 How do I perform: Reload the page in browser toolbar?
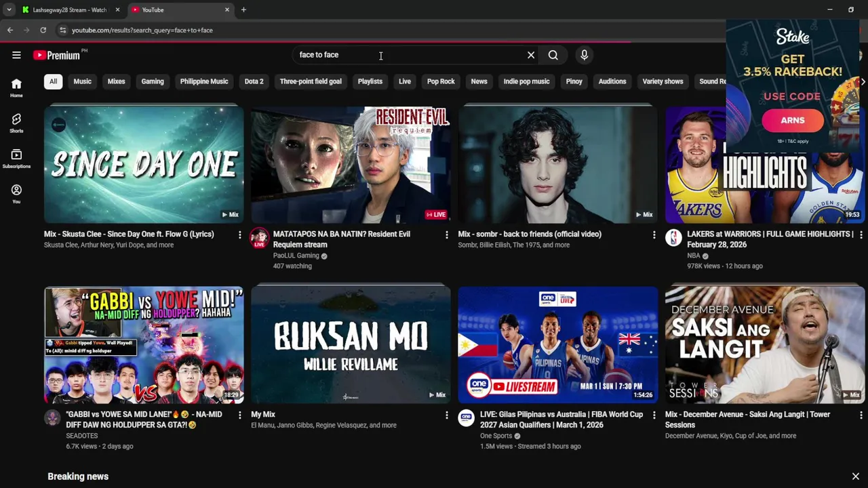pyautogui.click(x=43, y=30)
